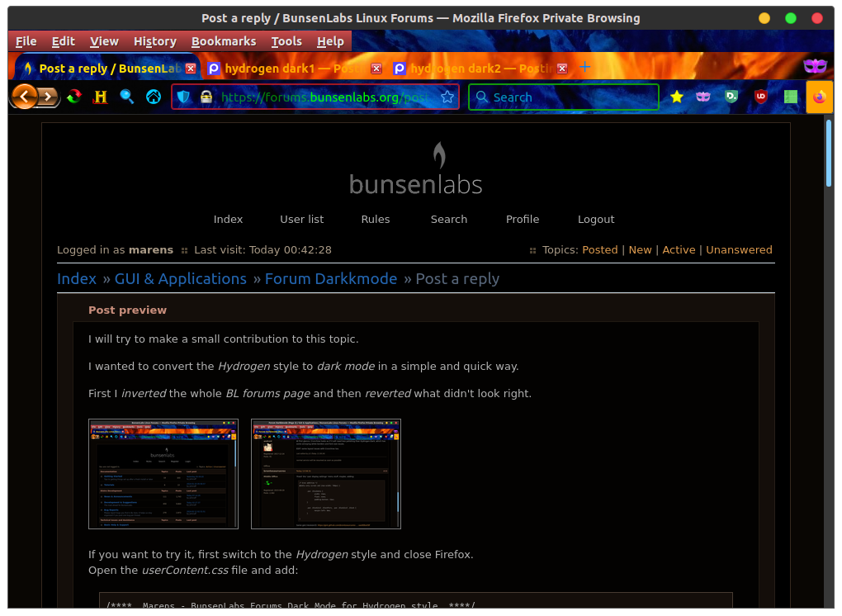This screenshot has height=616, width=842.
Task: Open the Tools menu
Action: (286, 41)
